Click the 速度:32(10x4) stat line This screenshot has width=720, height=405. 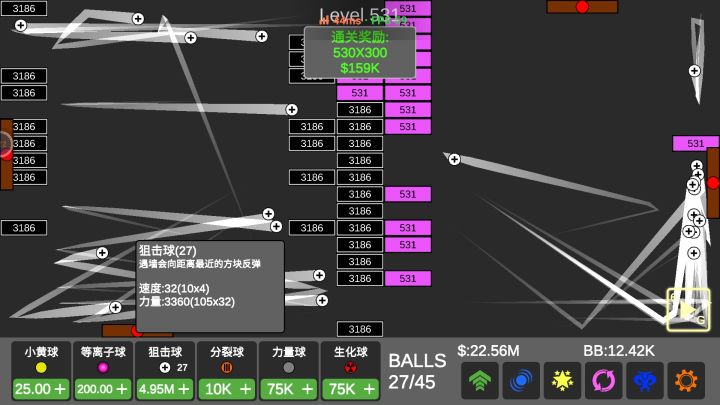174,288
